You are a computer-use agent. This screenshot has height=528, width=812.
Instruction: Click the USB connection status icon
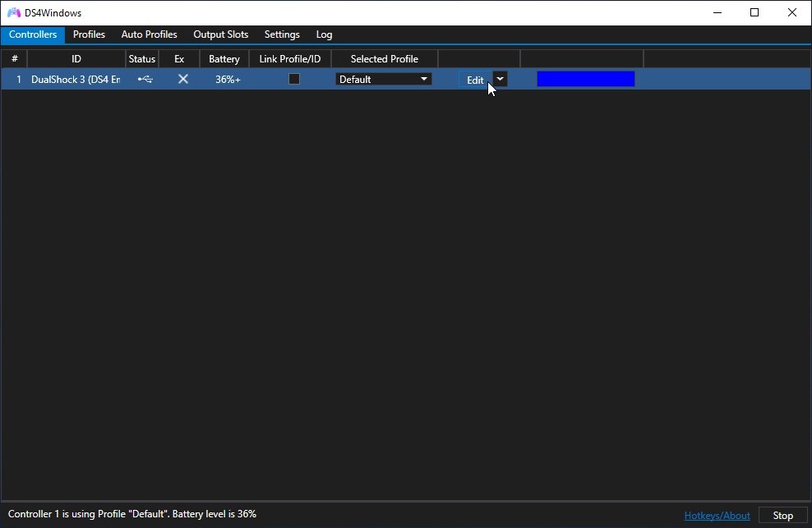145,79
